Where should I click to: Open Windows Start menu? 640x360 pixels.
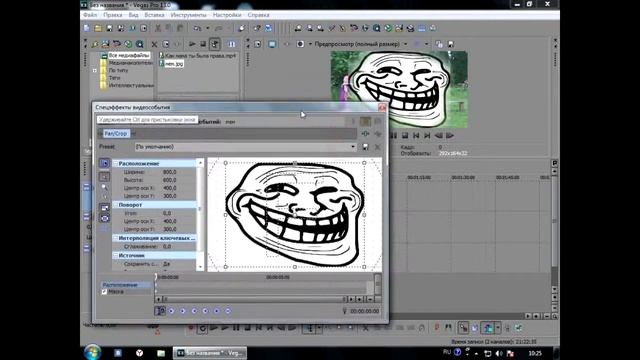point(93,352)
